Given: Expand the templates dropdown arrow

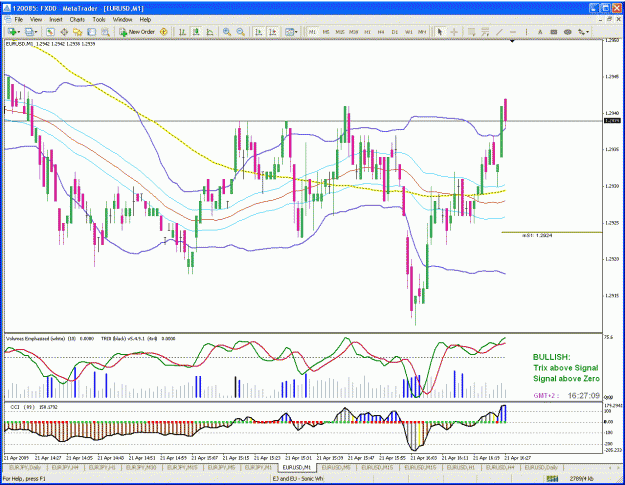Looking at the screenshot, I should [296, 32].
